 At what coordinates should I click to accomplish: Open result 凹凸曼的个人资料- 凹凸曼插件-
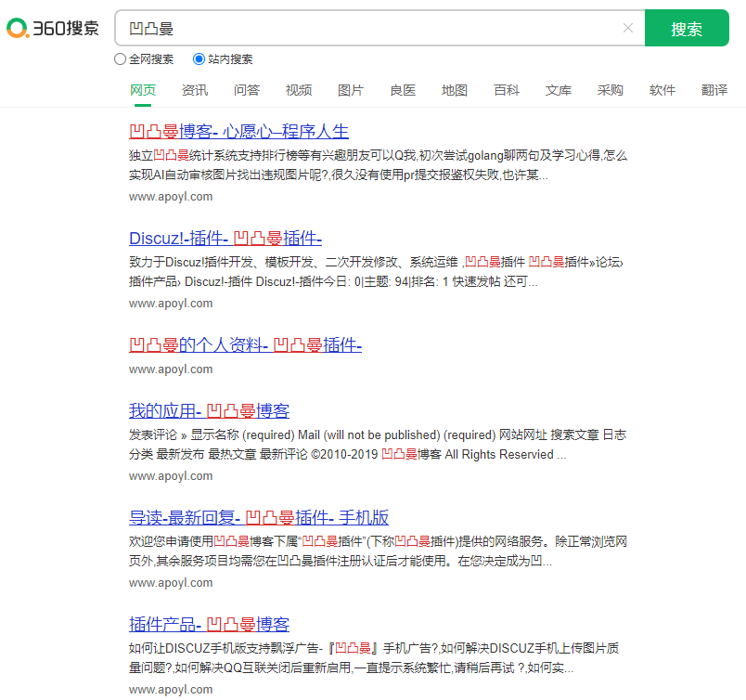pos(246,344)
